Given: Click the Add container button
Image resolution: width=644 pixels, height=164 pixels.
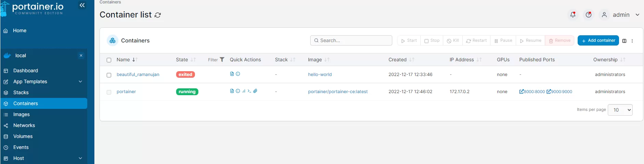Looking at the screenshot, I should (x=598, y=40).
